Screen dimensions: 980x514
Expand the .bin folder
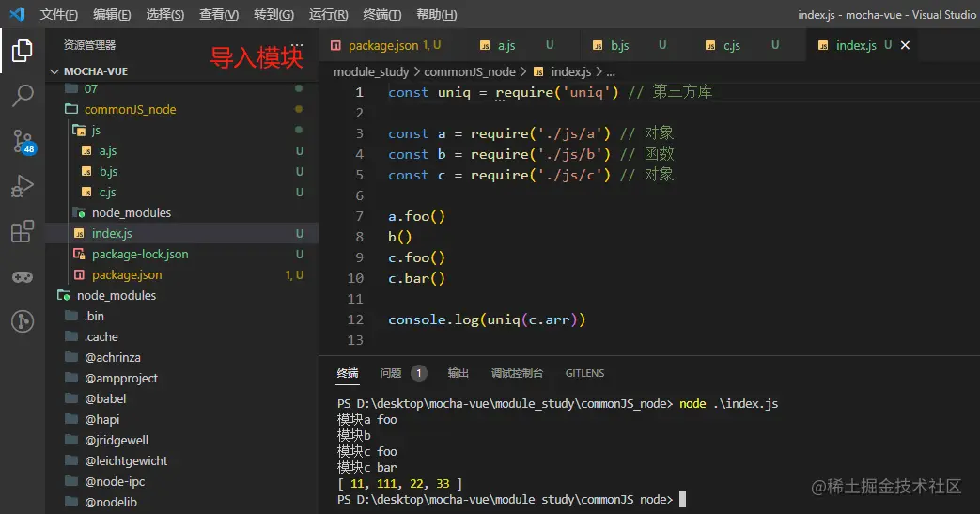pos(181,316)
